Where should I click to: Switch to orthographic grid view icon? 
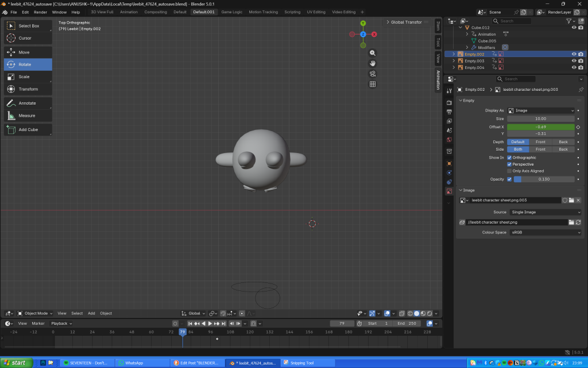click(x=372, y=84)
